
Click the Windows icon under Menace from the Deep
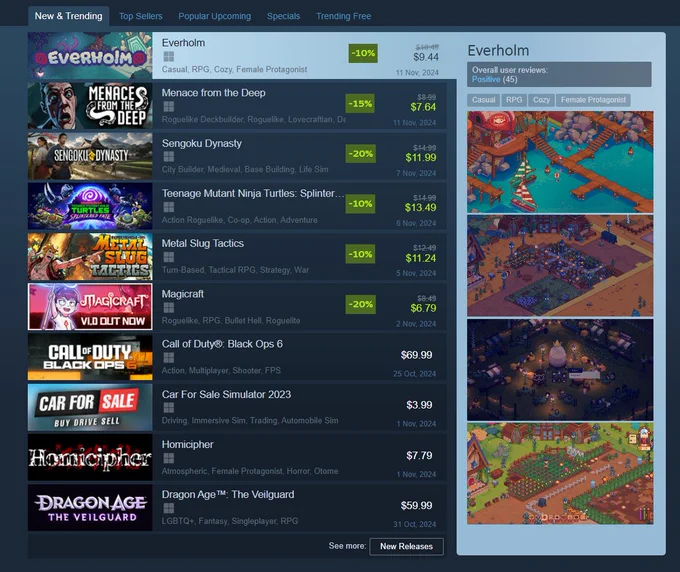(x=169, y=106)
